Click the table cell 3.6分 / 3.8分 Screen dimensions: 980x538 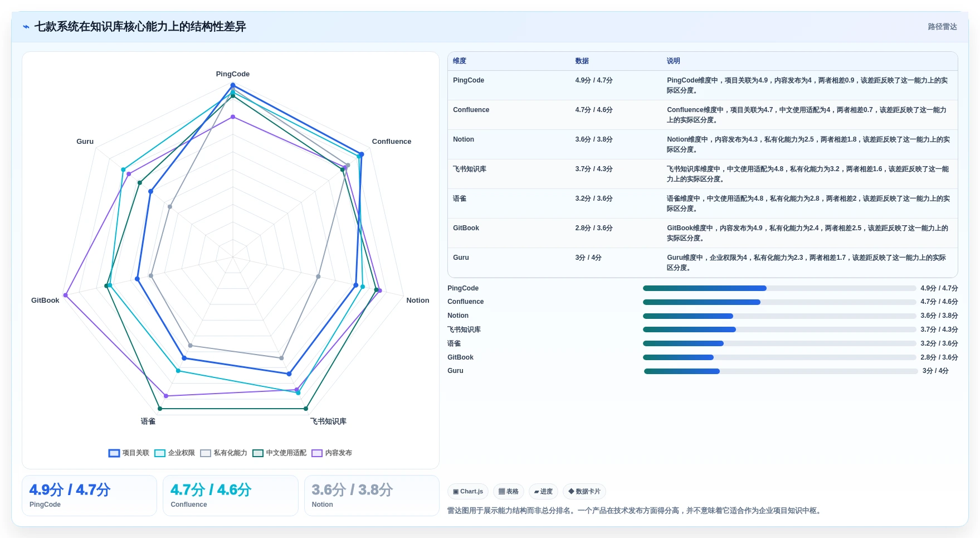click(594, 139)
